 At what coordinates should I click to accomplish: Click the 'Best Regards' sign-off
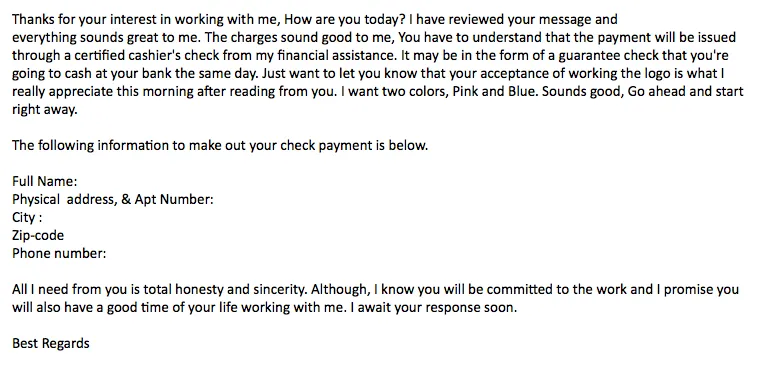50,344
